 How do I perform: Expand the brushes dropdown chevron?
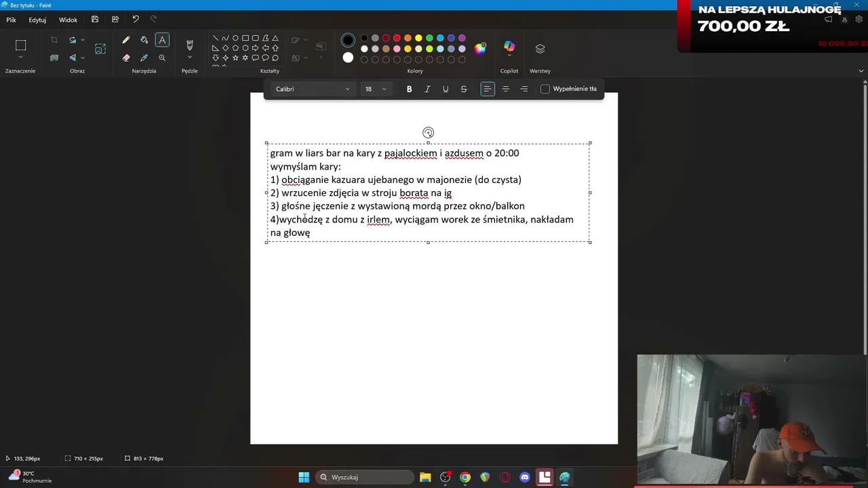pyautogui.click(x=190, y=58)
